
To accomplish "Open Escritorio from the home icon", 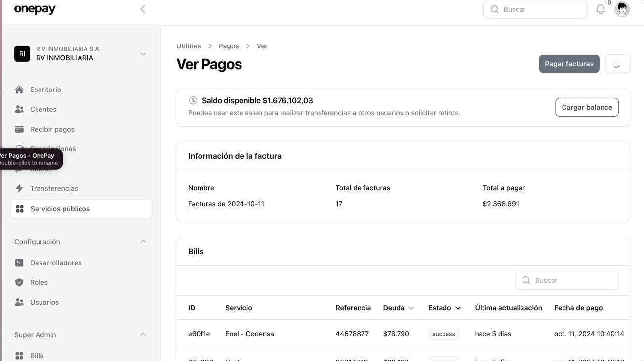I will click(19, 90).
